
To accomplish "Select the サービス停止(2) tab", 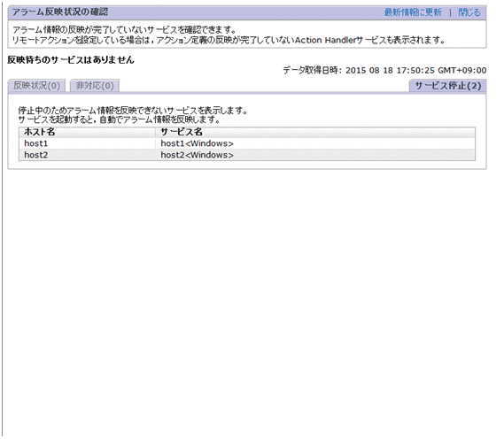I will click(x=447, y=86).
